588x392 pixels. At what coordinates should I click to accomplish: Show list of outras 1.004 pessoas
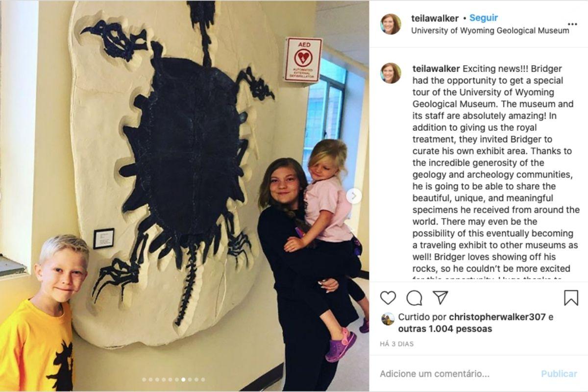click(445, 329)
